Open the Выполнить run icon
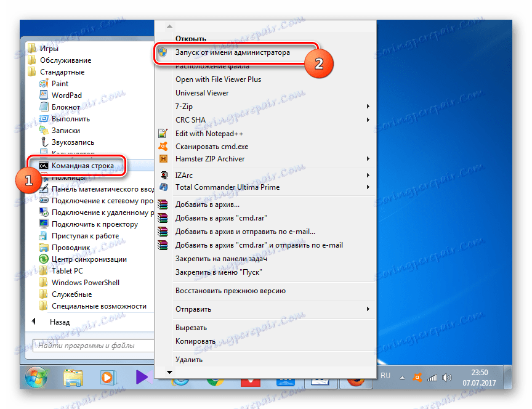 (44, 119)
